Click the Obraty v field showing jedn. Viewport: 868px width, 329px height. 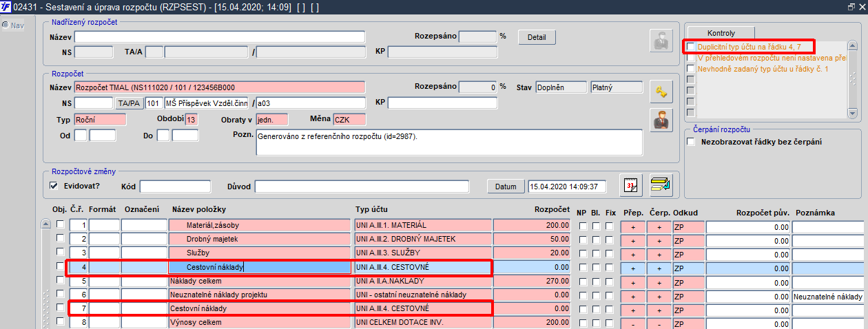(x=271, y=119)
